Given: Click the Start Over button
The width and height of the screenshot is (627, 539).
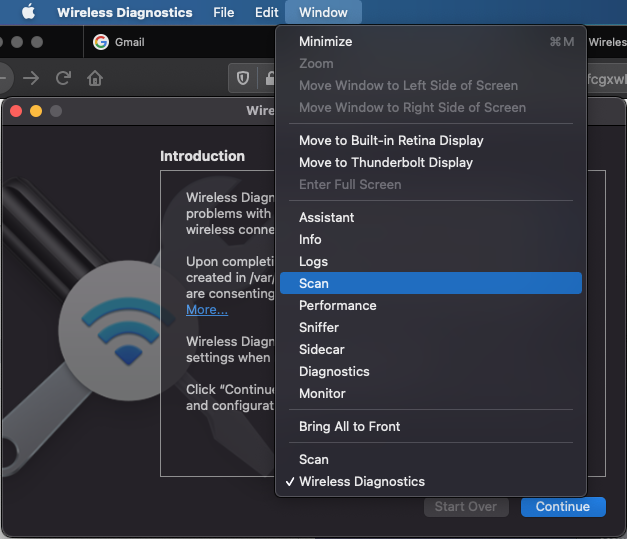Looking at the screenshot, I should pyautogui.click(x=466, y=507).
